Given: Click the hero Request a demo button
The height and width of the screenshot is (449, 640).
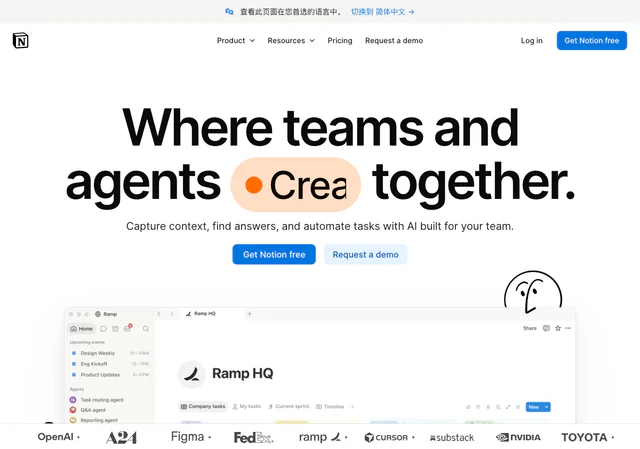Looking at the screenshot, I should click(365, 254).
